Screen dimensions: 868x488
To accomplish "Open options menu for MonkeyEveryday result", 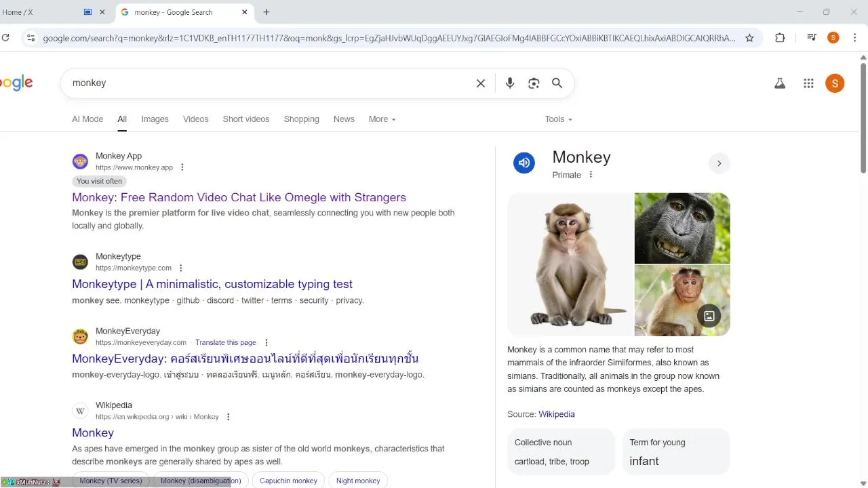I will click(267, 343).
